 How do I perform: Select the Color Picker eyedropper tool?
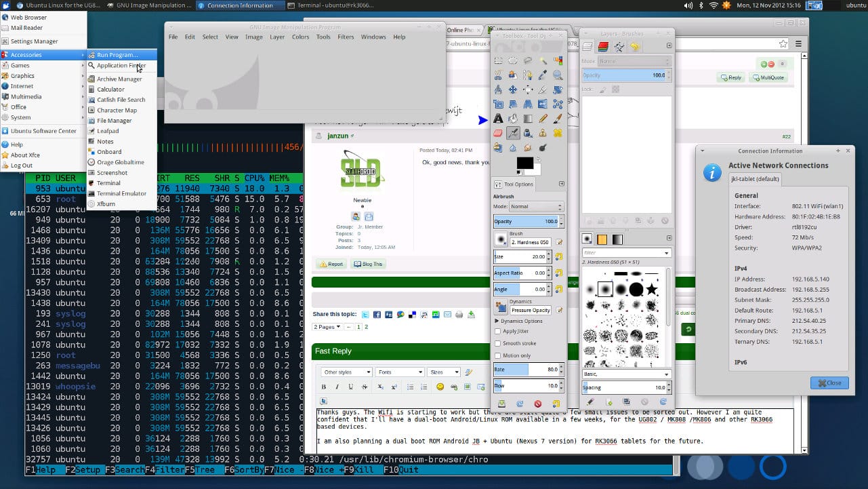543,75
